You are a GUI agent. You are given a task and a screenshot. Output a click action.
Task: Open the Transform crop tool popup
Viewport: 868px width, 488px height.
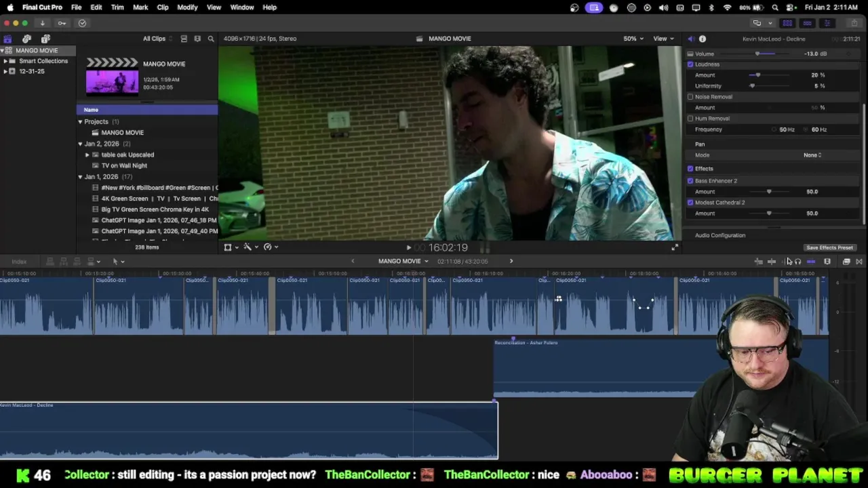click(x=231, y=247)
